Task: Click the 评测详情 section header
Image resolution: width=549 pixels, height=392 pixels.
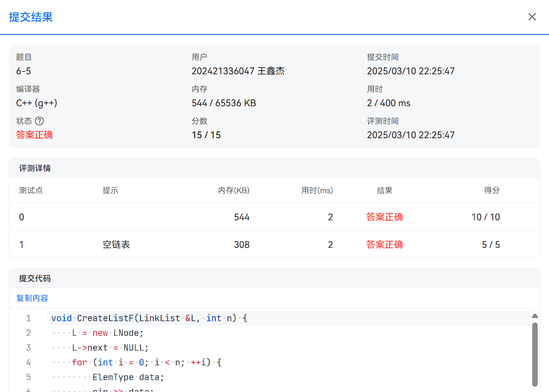Action: click(33, 168)
